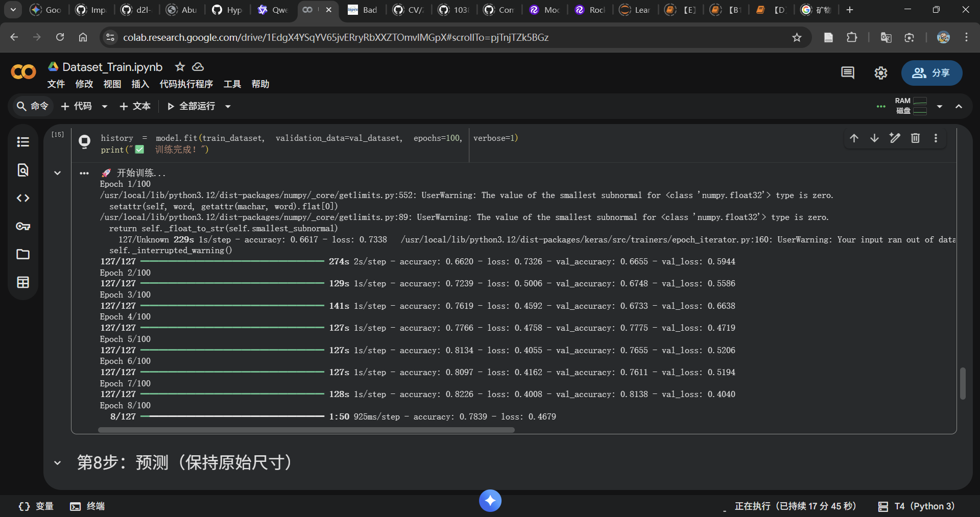
Task: Open the Files browser sidebar
Action: pos(22,254)
